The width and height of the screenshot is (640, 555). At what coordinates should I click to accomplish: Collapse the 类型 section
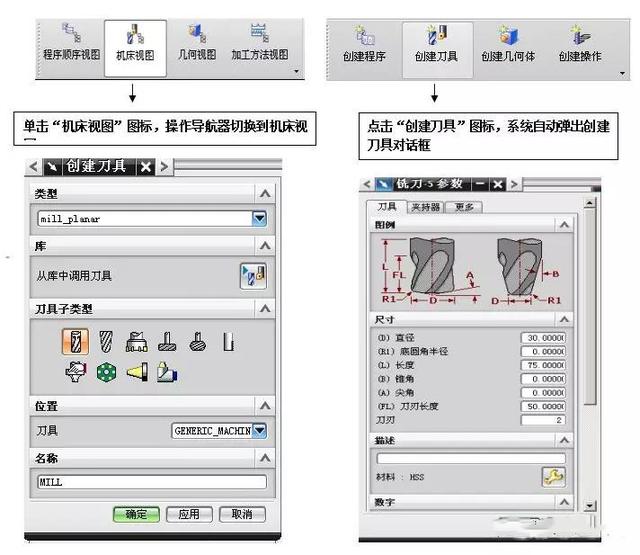[x=265, y=193]
